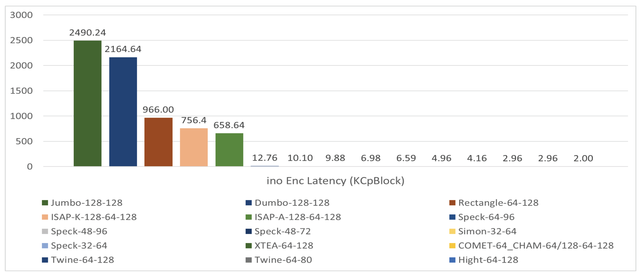The image size is (644, 278).
Task: Click the COMET-64_CHAM-64/128-64-128 legend label
Action: (x=536, y=246)
